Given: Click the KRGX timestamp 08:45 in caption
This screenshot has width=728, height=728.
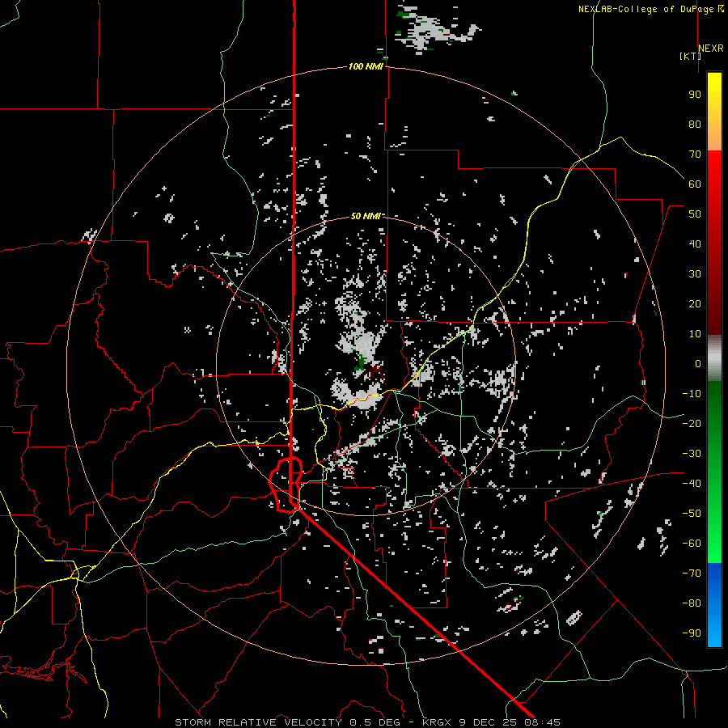Looking at the screenshot, I should 543,722.
